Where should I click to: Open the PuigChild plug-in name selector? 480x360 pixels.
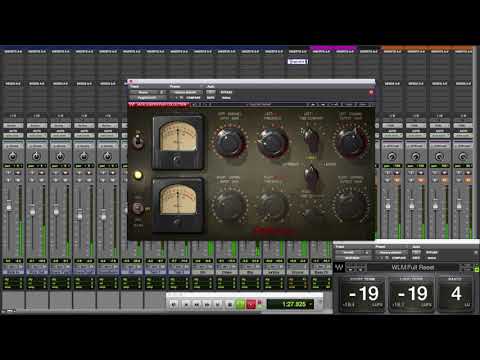pyautogui.click(x=148, y=98)
